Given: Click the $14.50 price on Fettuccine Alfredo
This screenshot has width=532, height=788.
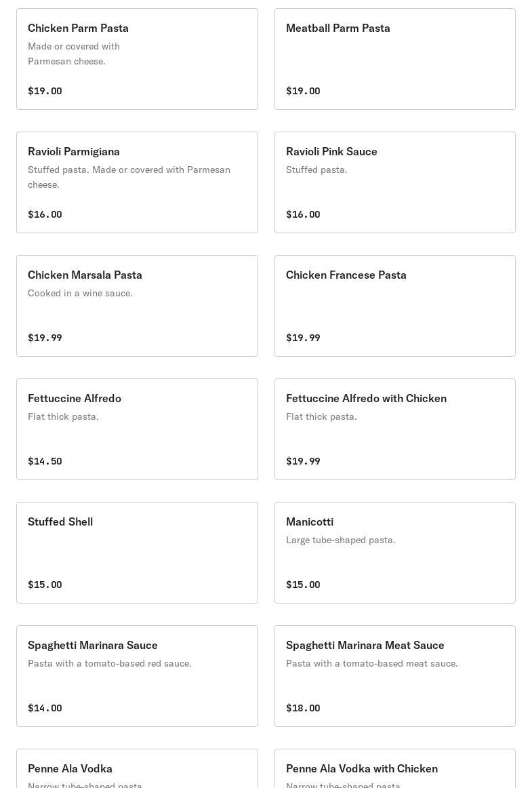Looking at the screenshot, I should coord(45,461).
